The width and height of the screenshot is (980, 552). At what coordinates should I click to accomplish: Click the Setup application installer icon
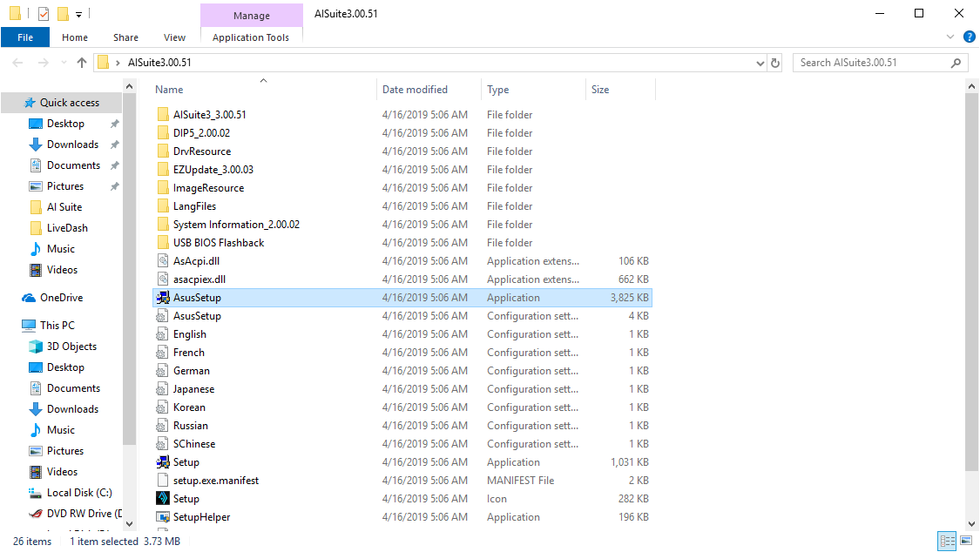[x=163, y=462]
